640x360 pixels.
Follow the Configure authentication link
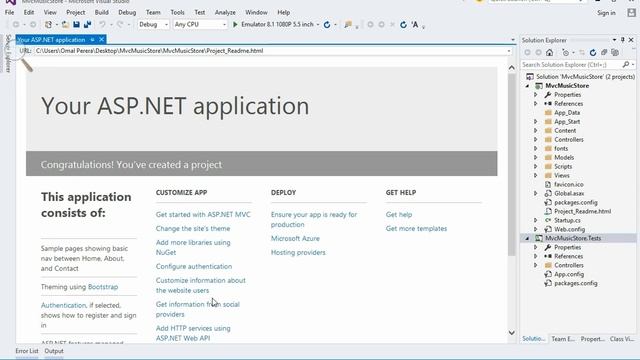(x=194, y=267)
